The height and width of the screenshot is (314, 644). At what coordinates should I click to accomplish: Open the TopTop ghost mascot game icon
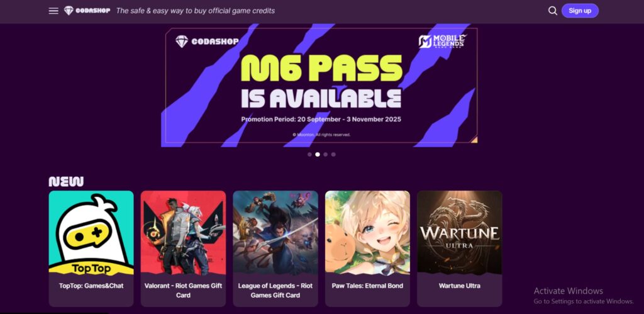91,233
